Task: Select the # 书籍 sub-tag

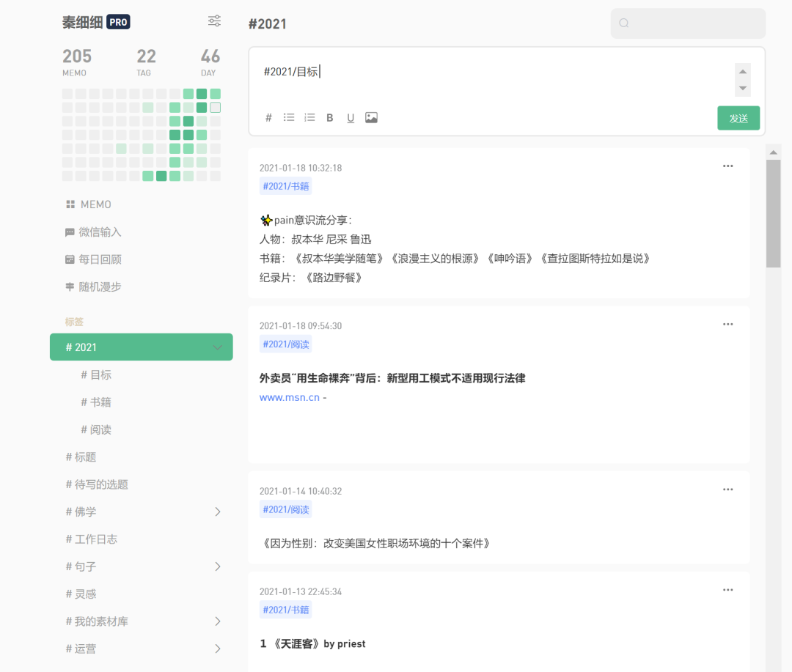Action: (96, 402)
